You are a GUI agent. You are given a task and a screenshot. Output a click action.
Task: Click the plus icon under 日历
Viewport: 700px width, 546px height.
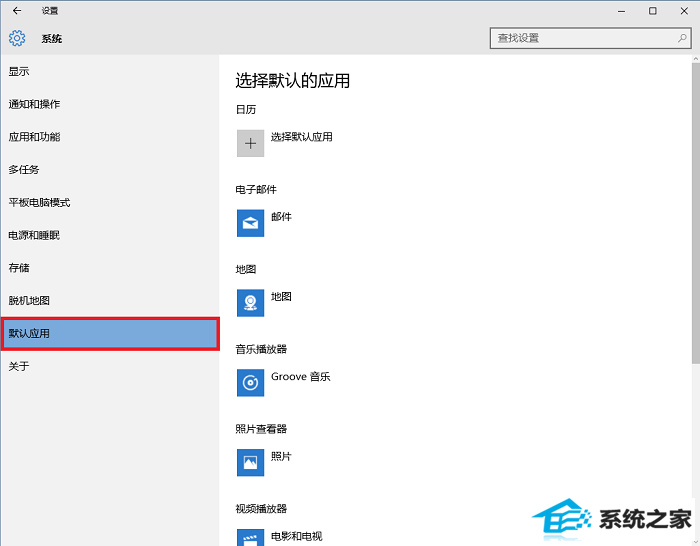click(x=250, y=143)
